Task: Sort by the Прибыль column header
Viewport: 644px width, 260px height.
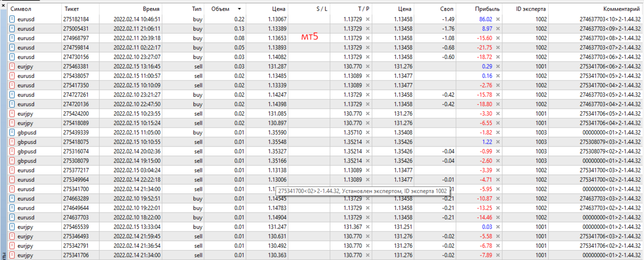Action: pyautogui.click(x=488, y=9)
